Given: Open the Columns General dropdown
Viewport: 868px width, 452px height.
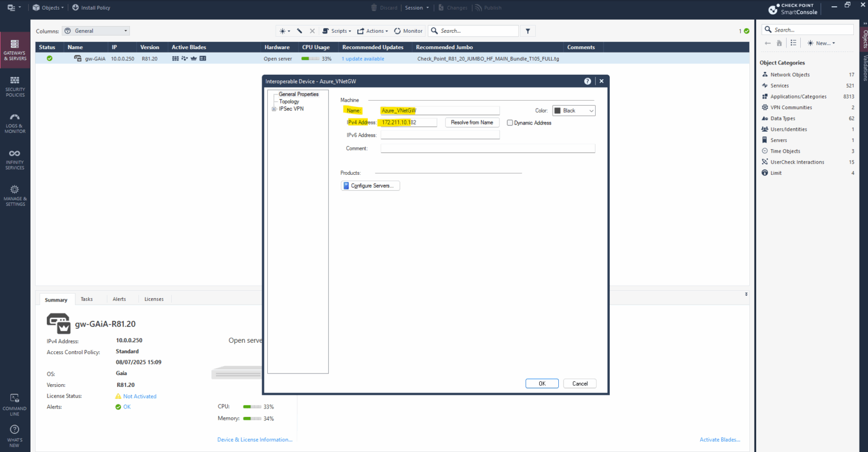Looking at the screenshot, I should 96,31.
